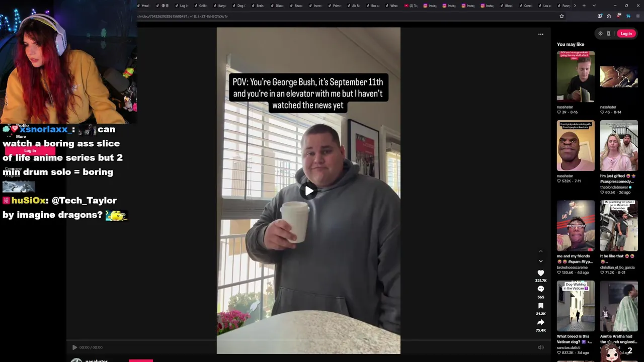Open Auntie Aretha video thumbnail
This screenshot has height=362, width=644.
pyautogui.click(x=619, y=306)
